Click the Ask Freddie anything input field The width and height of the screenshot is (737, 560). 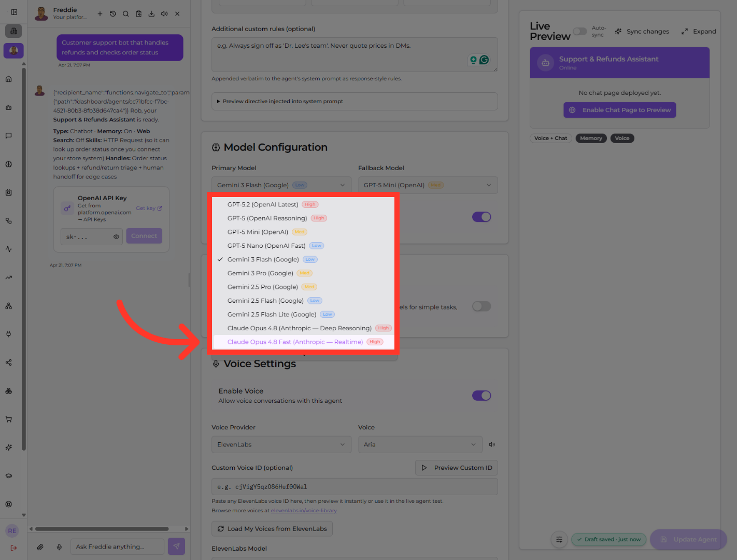coord(117,547)
